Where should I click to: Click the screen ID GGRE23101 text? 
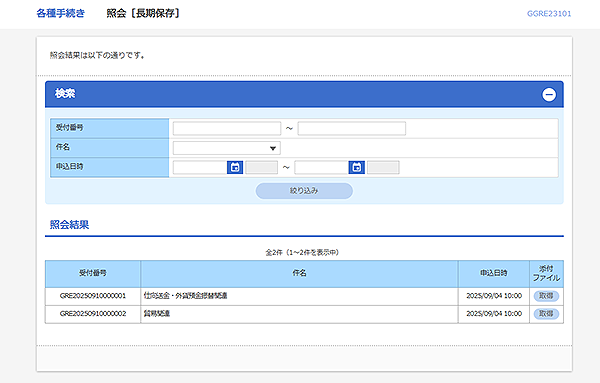549,14
